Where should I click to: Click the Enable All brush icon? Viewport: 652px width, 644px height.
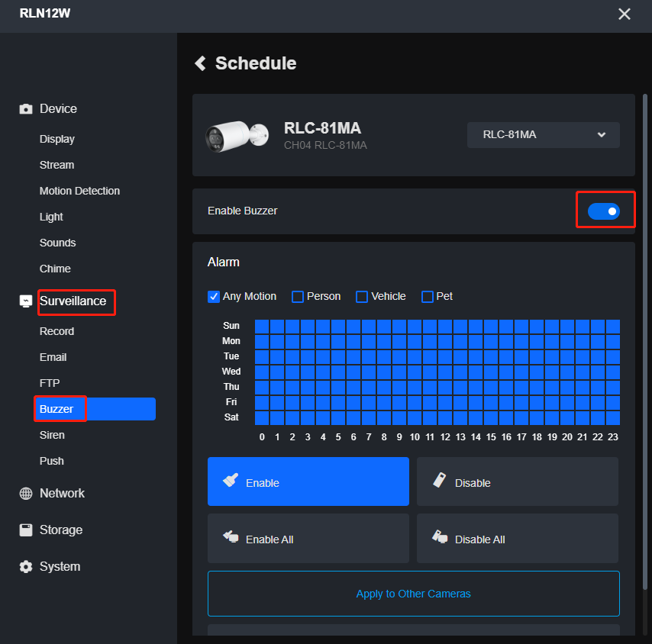[231, 536]
